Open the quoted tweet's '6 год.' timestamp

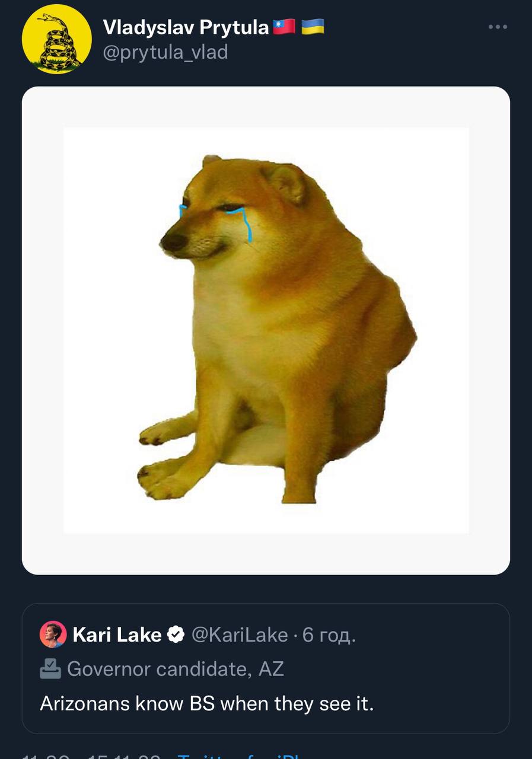(x=330, y=635)
